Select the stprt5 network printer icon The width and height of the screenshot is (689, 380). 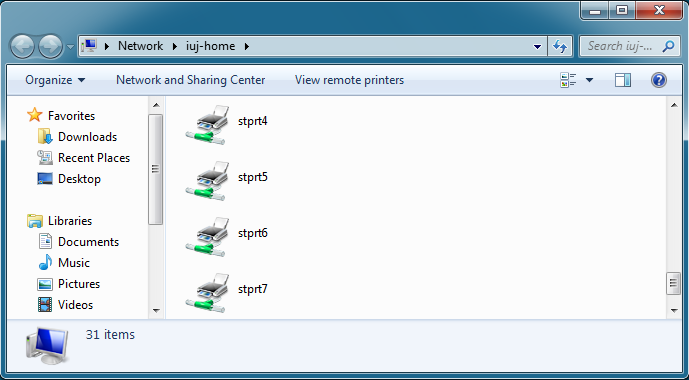207,181
